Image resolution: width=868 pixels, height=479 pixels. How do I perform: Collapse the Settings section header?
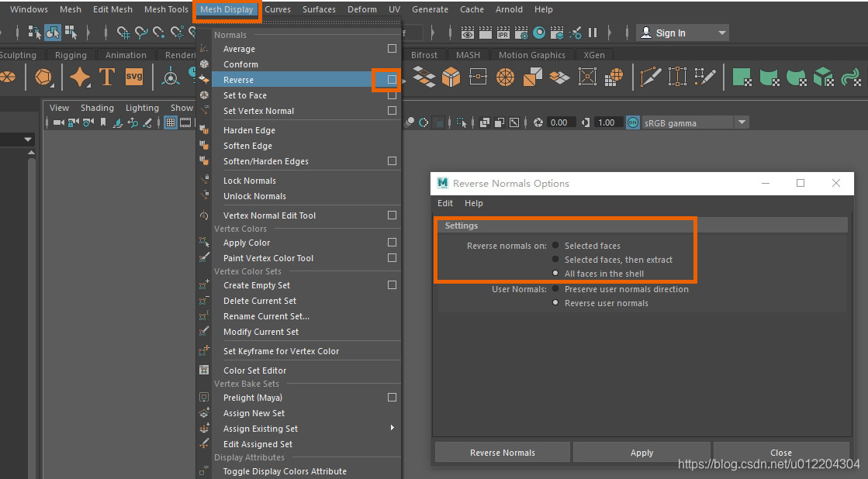click(641, 226)
